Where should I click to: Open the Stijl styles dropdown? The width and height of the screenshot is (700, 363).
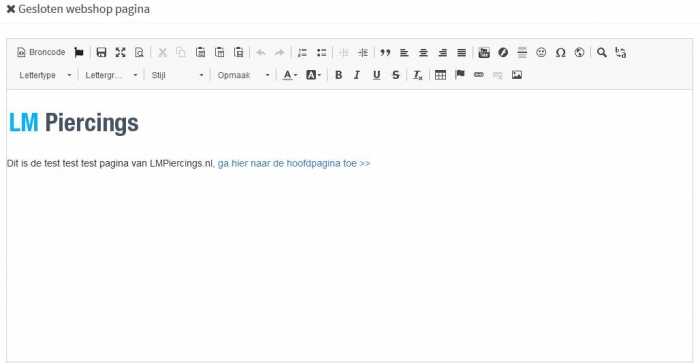(177, 75)
